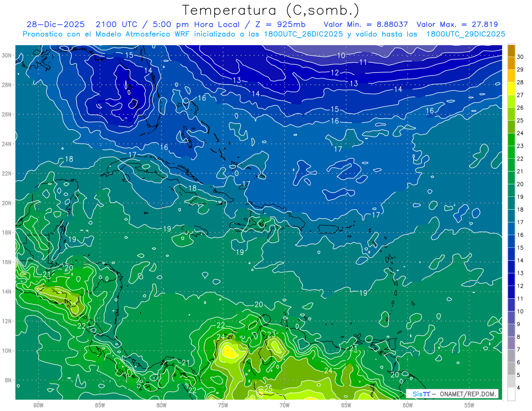Click the colorbar legend label "14"
Viewport: 532px width, 411px height.
(520, 261)
